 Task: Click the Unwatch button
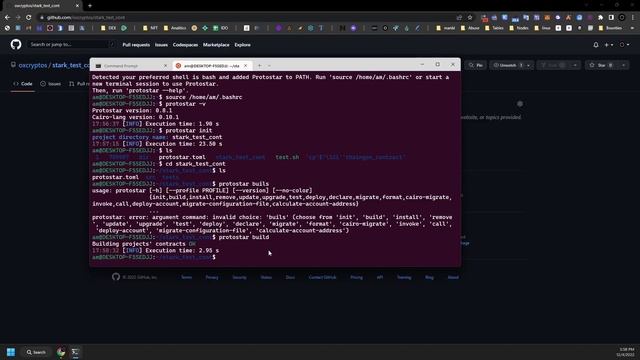click(x=507, y=65)
